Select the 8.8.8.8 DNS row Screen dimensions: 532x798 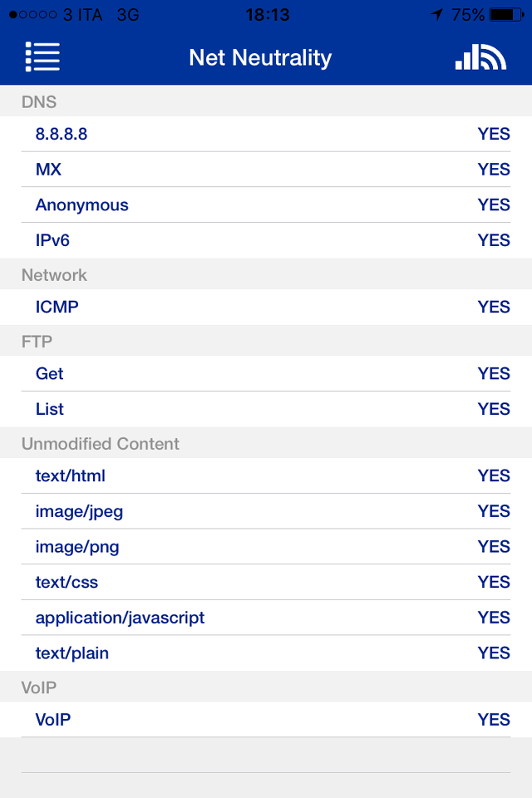tap(266, 134)
